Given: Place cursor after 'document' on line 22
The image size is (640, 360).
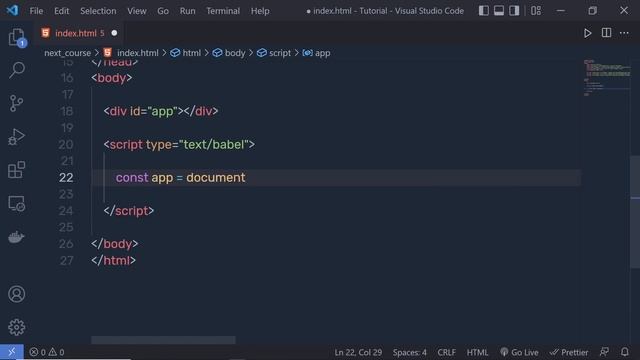Looking at the screenshot, I should tap(246, 178).
